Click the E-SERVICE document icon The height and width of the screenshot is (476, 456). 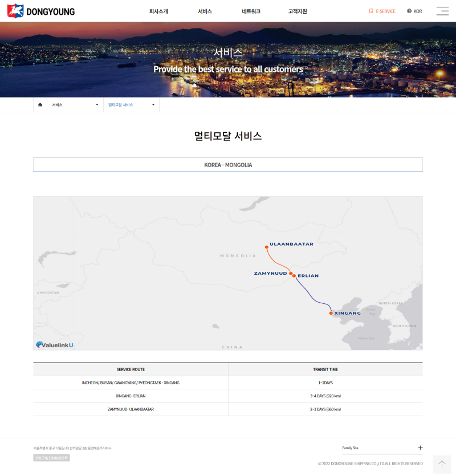coord(371,11)
